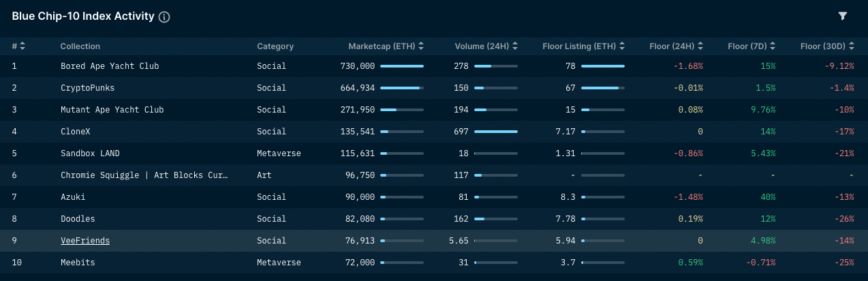
Task: Click the Collection column header
Action: click(80, 46)
